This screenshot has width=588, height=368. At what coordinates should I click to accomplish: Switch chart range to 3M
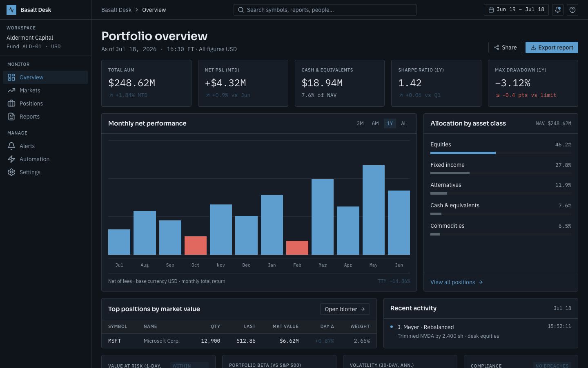360,123
